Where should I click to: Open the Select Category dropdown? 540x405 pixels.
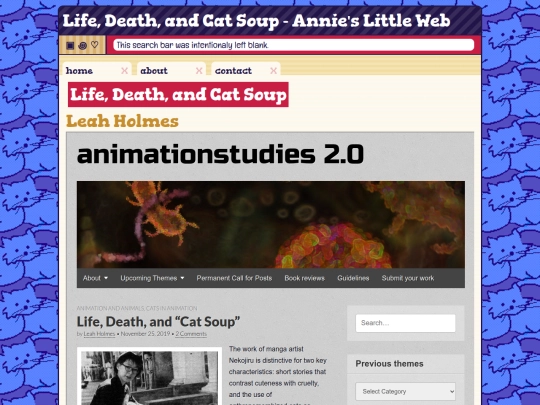(x=405, y=392)
